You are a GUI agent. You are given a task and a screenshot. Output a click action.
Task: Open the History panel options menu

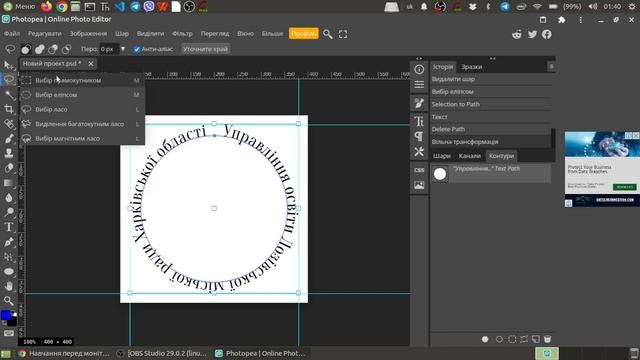[551, 66]
